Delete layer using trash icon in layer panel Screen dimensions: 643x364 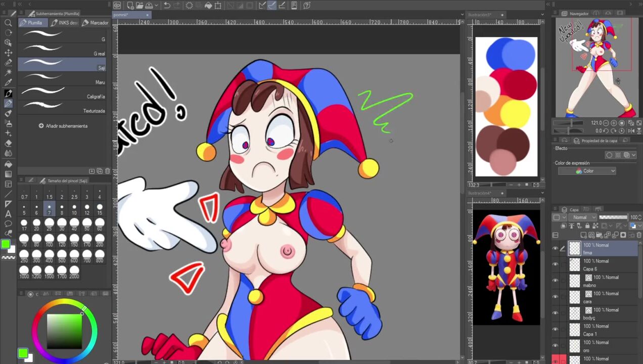(x=638, y=235)
